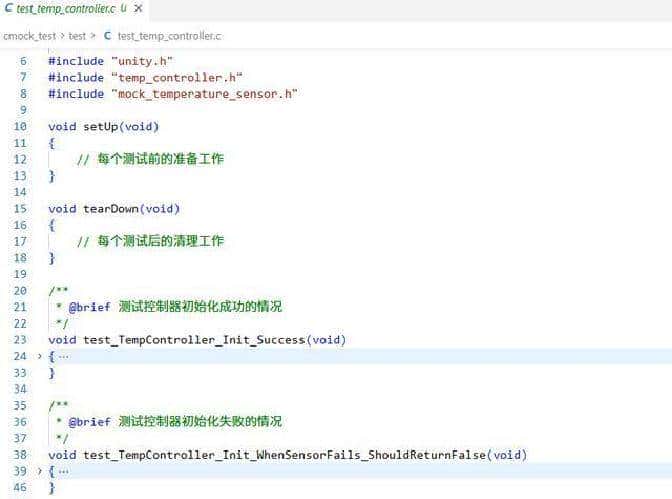Image resolution: width=672 pixels, height=499 pixels.
Task: Click the @brief 测试控制器初始化成功的情况 comment
Action: [175, 307]
